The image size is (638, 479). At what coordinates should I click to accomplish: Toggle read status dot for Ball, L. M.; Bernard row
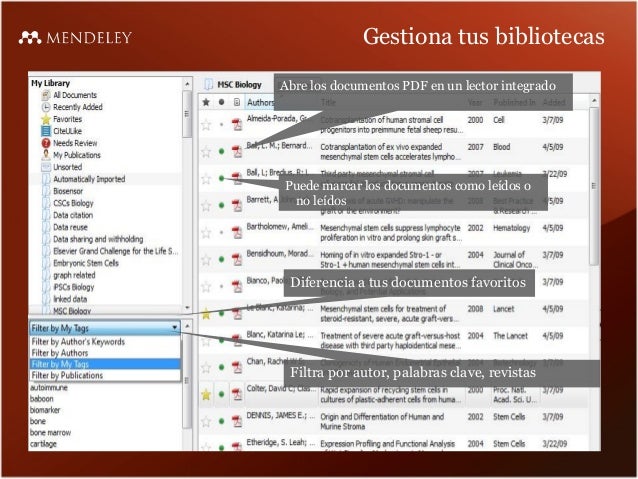click(x=221, y=151)
